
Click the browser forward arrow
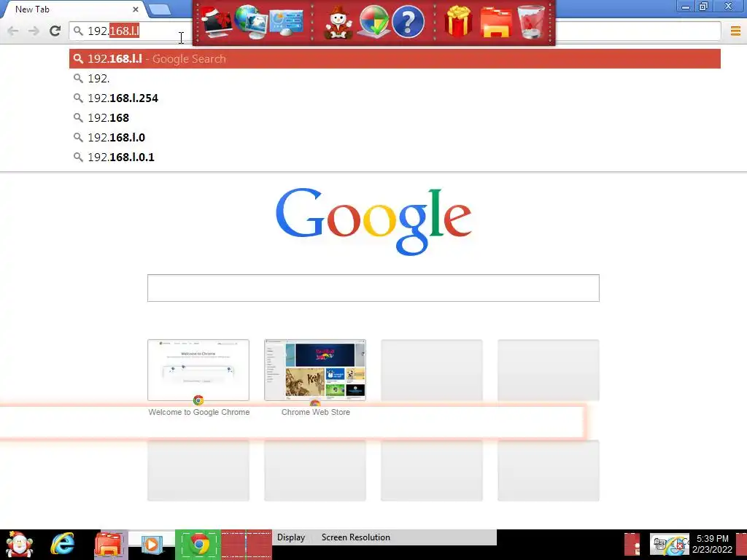pyautogui.click(x=34, y=31)
